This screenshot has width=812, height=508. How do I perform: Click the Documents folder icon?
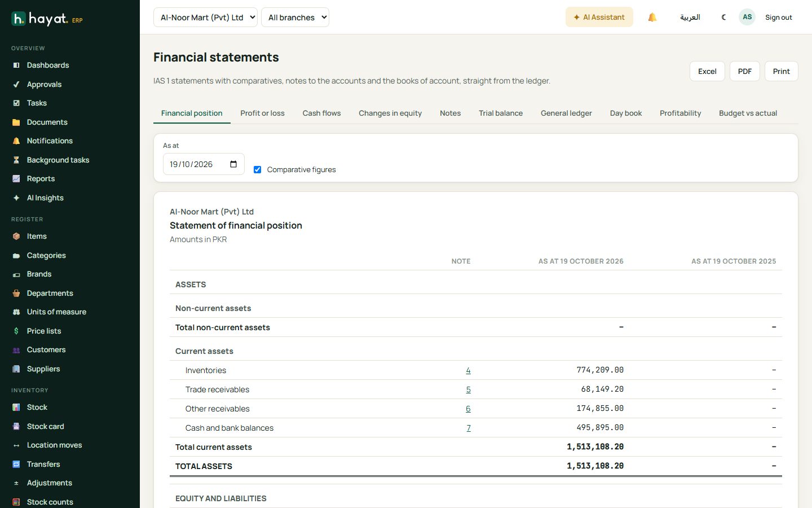16,122
